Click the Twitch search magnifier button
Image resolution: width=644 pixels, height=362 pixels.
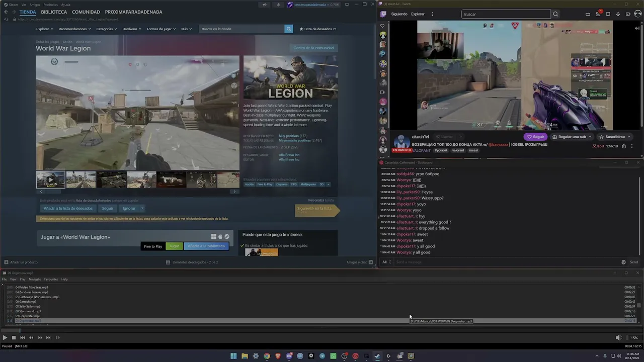(x=555, y=14)
